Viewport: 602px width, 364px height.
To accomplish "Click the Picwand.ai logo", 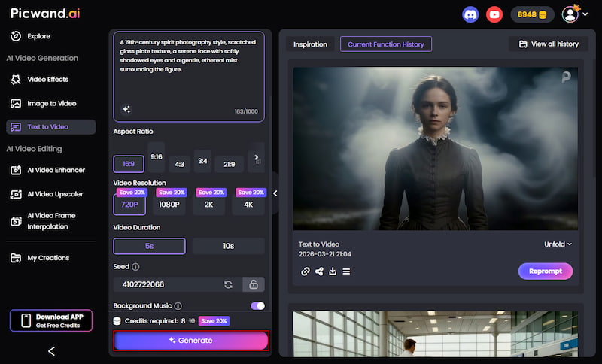I will coord(45,13).
